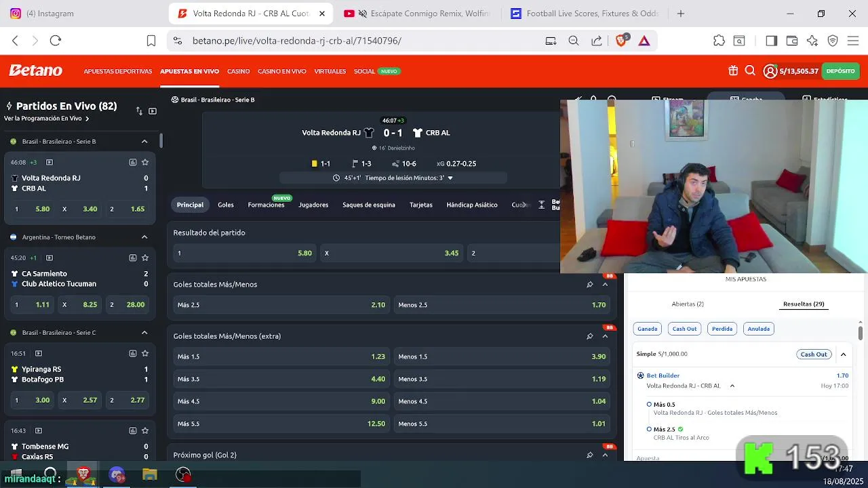The width and height of the screenshot is (868, 488).
Task: Collapse the Goles totales Más/Menos section
Action: tap(605, 284)
